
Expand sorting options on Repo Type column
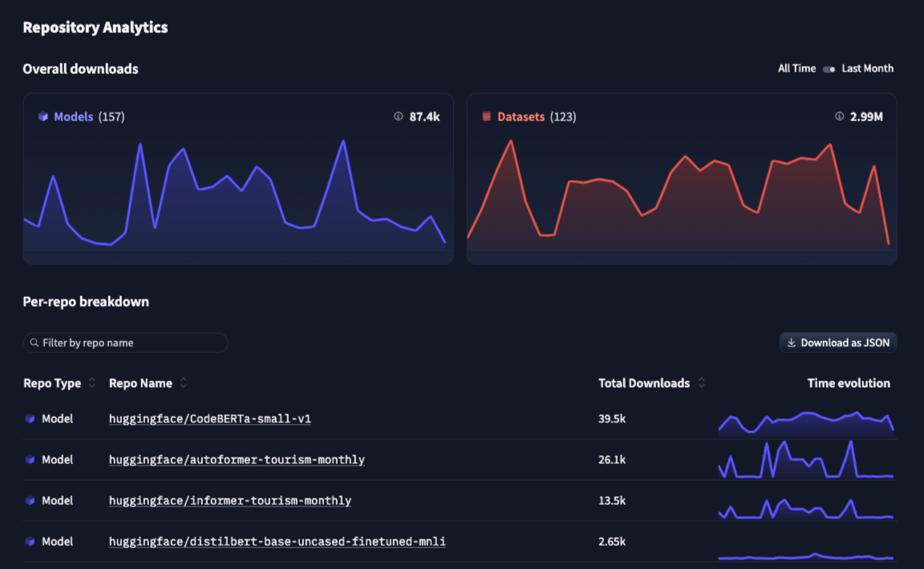coord(91,383)
